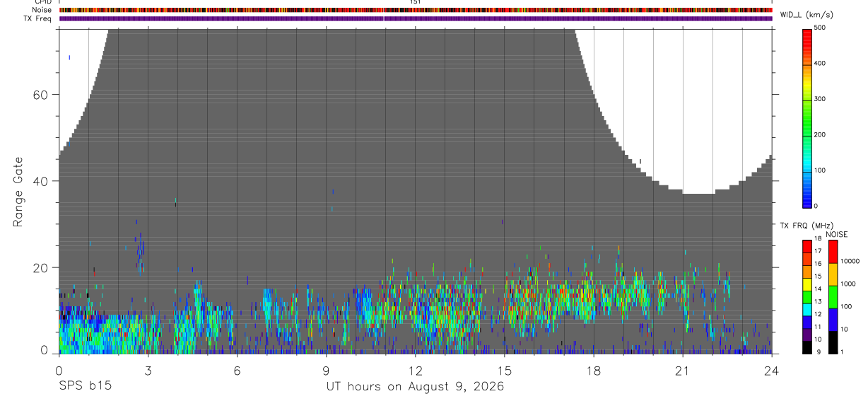Pick the purple segment of TX FRQ colorbar
This screenshot has width=868, height=401.
click(x=807, y=335)
